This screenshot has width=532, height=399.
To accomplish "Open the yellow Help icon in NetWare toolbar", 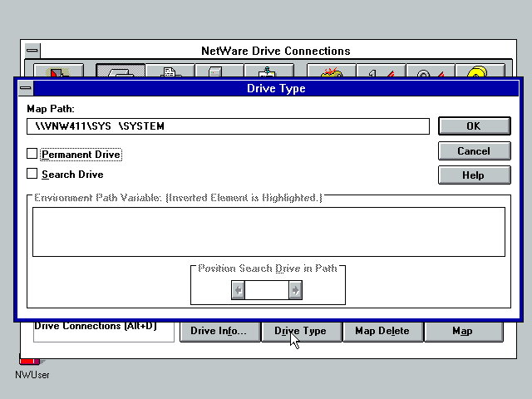I will (x=480, y=71).
